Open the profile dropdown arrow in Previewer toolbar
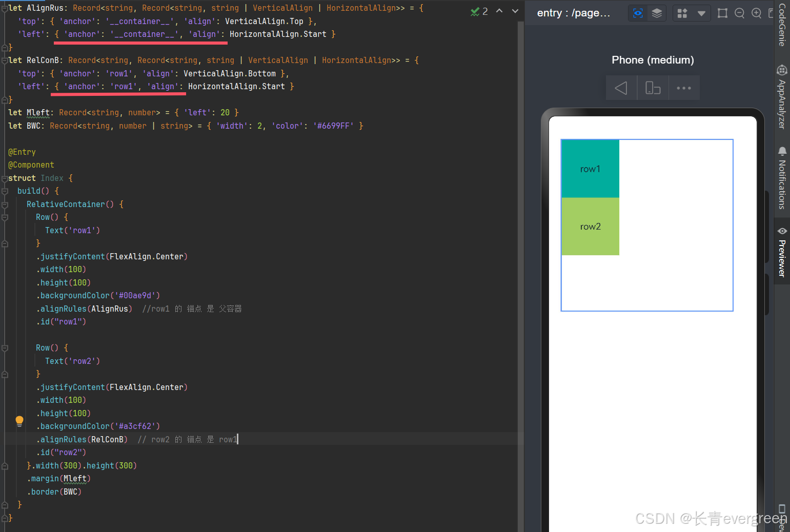Viewport: 790px width, 532px height. [x=701, y=13]
